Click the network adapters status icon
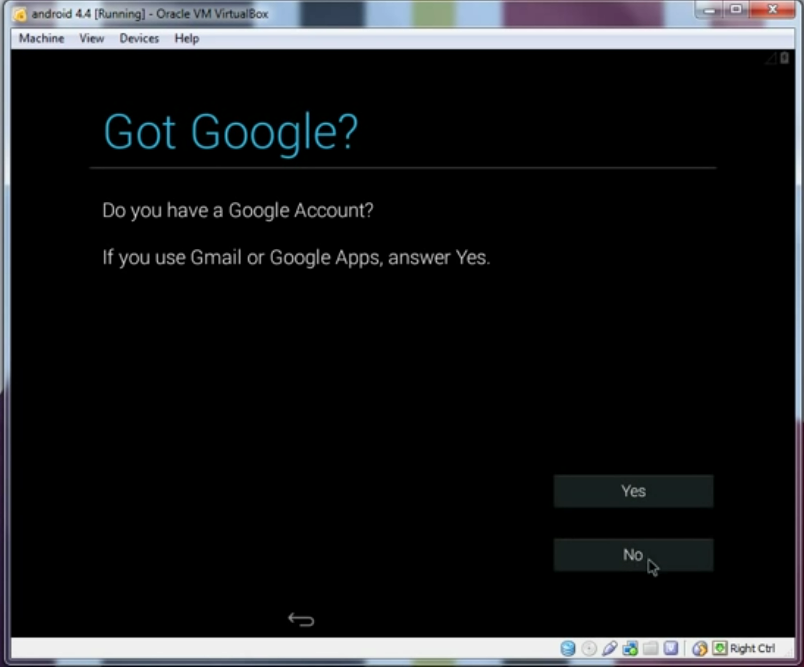This screenshot has width=804, height=667. pyautogui.click(x=630, y=649)
